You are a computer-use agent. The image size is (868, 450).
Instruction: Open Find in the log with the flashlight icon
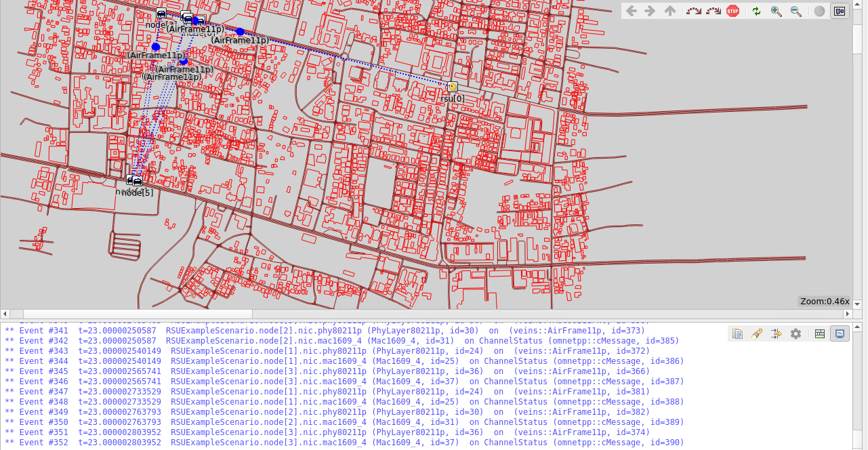[x=757, y=333]
